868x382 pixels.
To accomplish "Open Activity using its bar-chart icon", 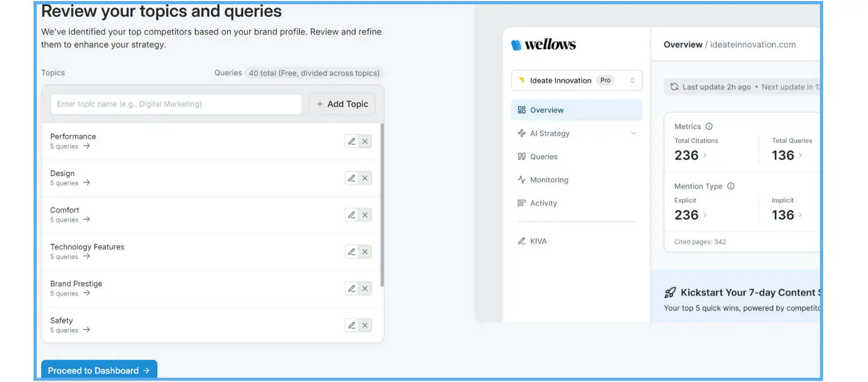I will coord(521,203).
